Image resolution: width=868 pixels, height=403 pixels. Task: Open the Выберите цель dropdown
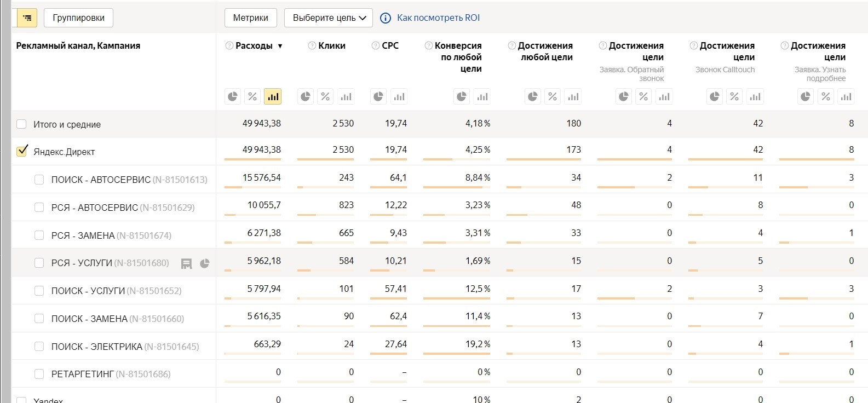[x=329, y=18]
